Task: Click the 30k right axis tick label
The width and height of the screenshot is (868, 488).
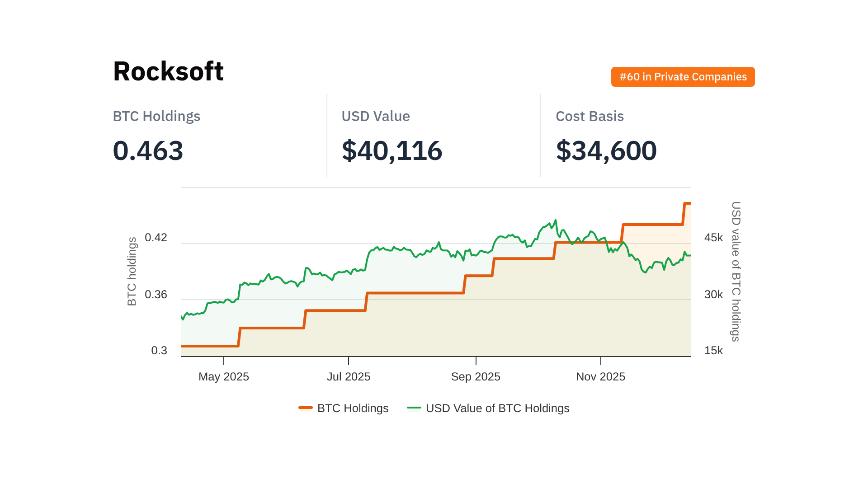Action: pos(713,295)
